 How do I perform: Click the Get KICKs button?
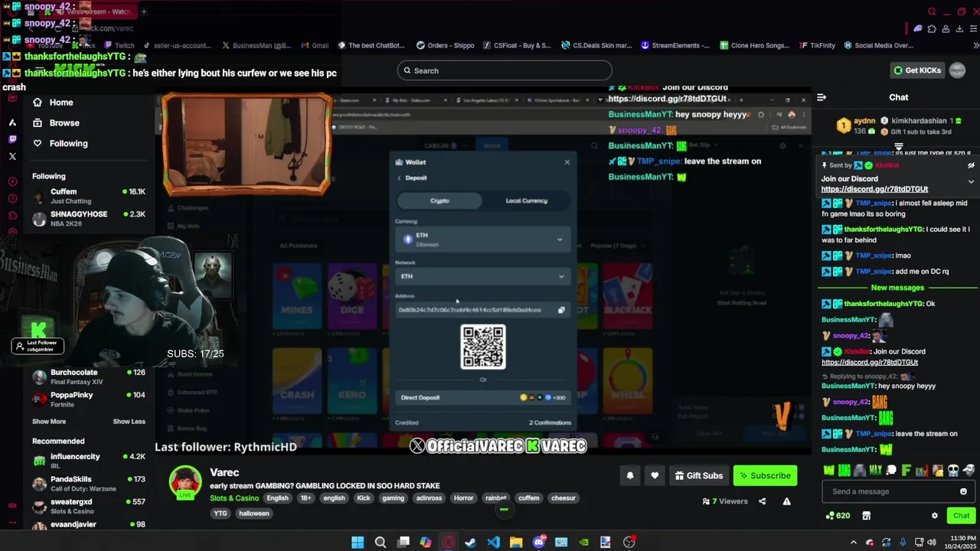coord(917,70)
